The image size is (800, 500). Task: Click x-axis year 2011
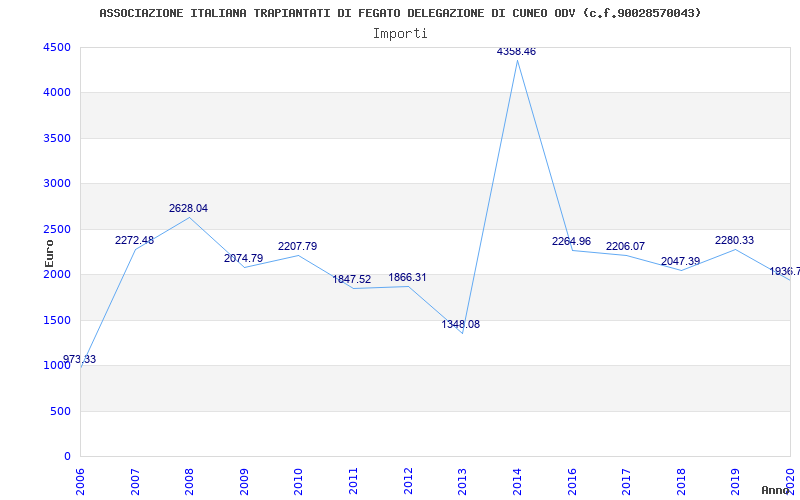pyautogui.click(x=353, y=482)
